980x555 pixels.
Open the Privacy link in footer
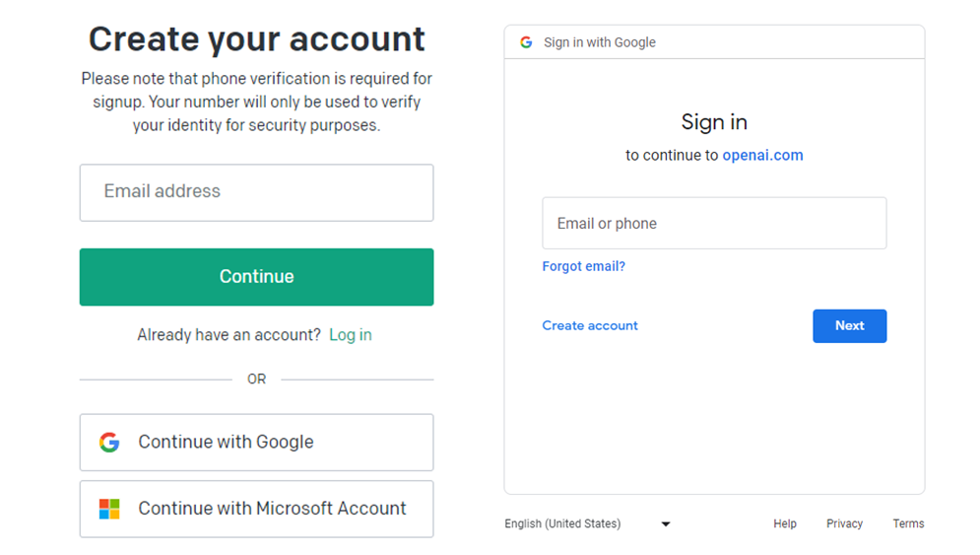(844, 523)
